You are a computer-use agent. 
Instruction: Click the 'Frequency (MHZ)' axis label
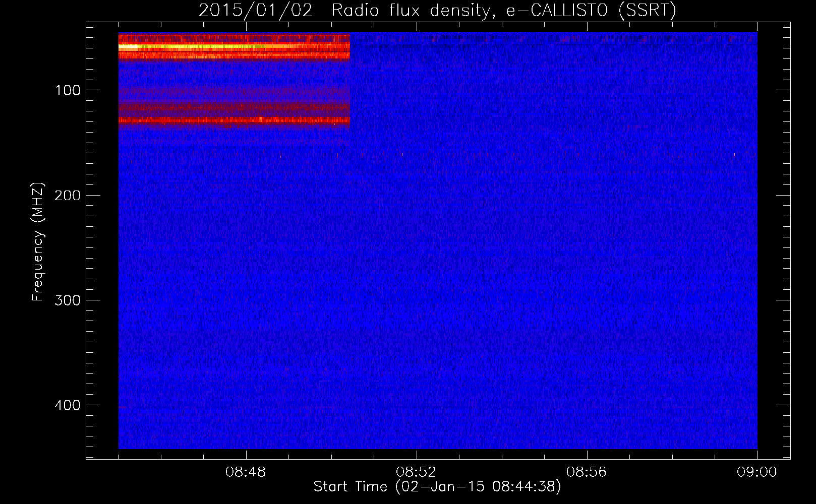(x=37, y=242)
